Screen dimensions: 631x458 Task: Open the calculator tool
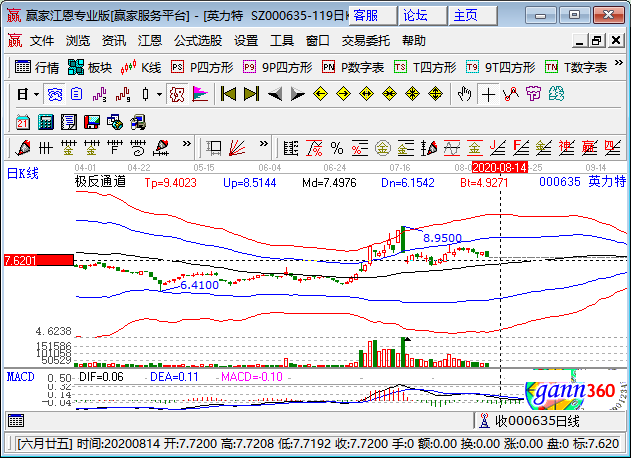46,122
